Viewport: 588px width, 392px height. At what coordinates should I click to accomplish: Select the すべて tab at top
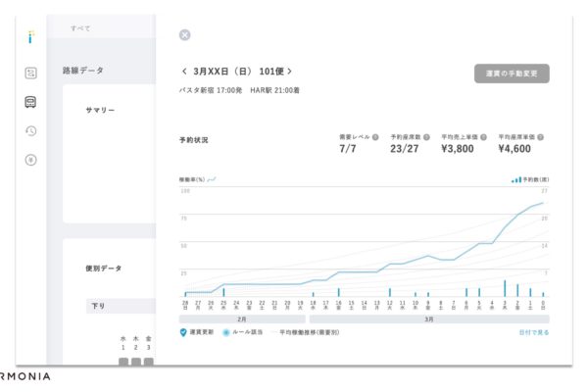(80, 28)
